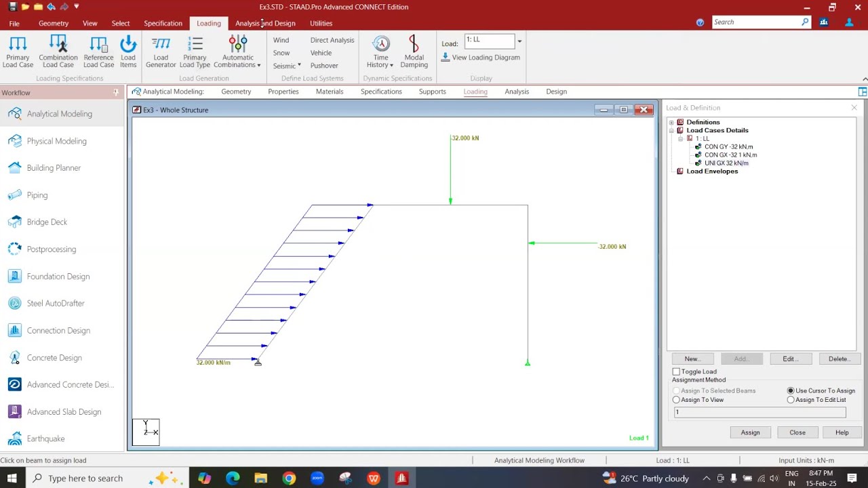The width and height of the screenshot is (868, 488).
Task: Click the Help button in Load panel
Action: click(842, 432)
